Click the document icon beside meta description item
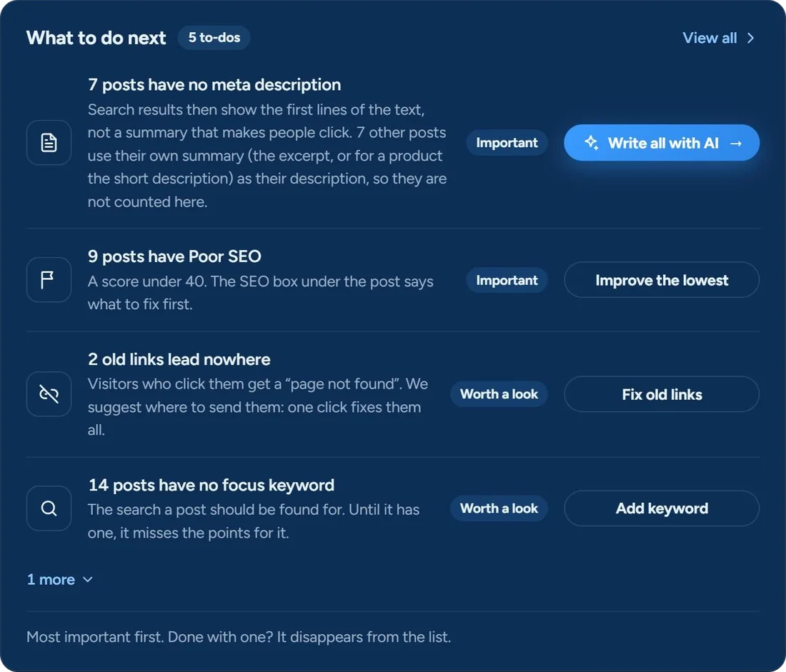Viewport: 786px width, 672px height. [49, 143]
